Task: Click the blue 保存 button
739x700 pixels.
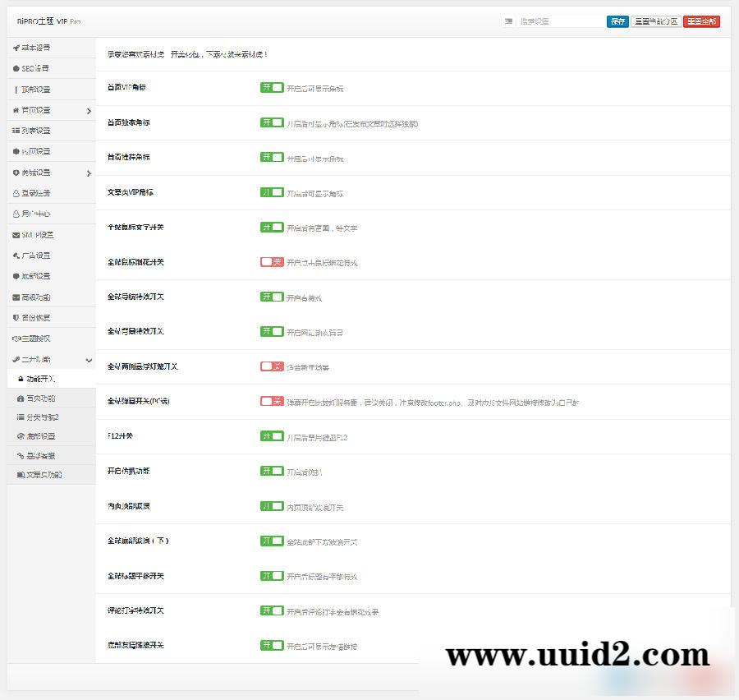Action: tap(617, 21)
